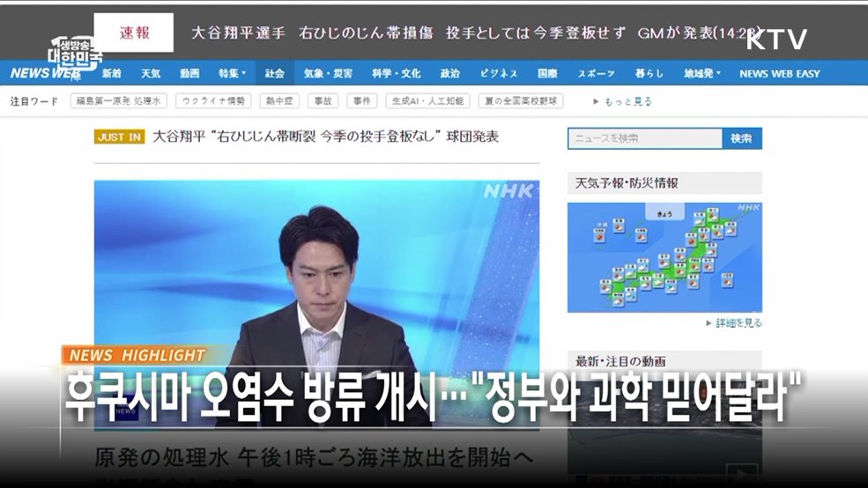The width and height of the screenshot is (868, 488).
Task: Focus the ニュースを検索 search field
Action: (645, 138)
